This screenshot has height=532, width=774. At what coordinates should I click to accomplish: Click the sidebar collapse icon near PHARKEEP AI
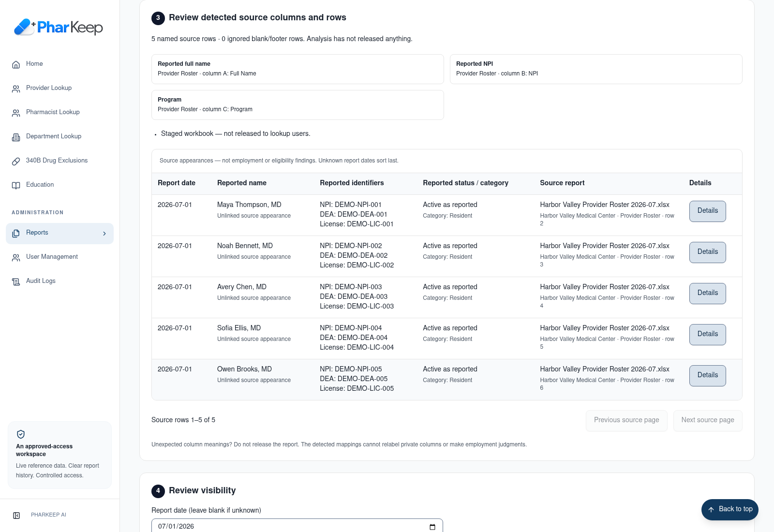pyautogui.click(x=16, y=515)
